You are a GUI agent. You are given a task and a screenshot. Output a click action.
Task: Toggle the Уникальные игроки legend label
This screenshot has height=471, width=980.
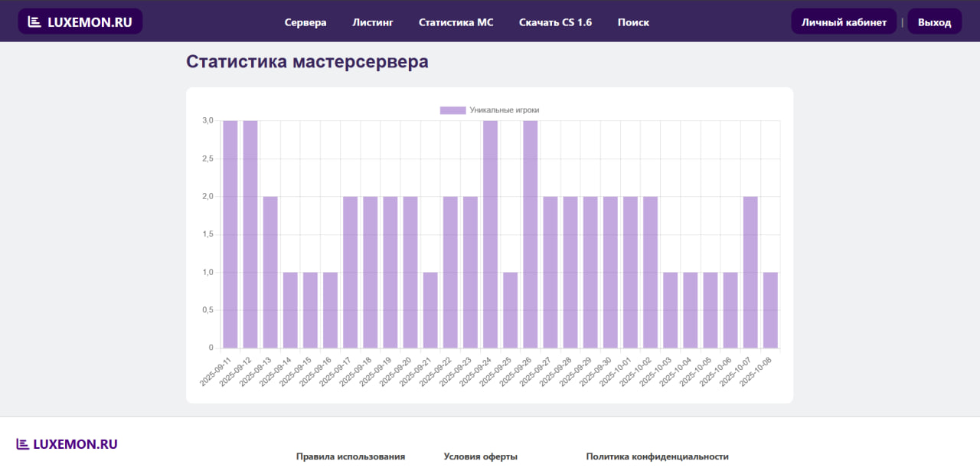pyautogui.click(x=504, y=110)
